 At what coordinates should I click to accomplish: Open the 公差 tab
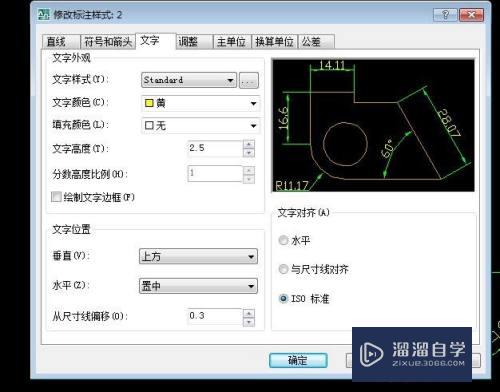click(x=316, y=42)
